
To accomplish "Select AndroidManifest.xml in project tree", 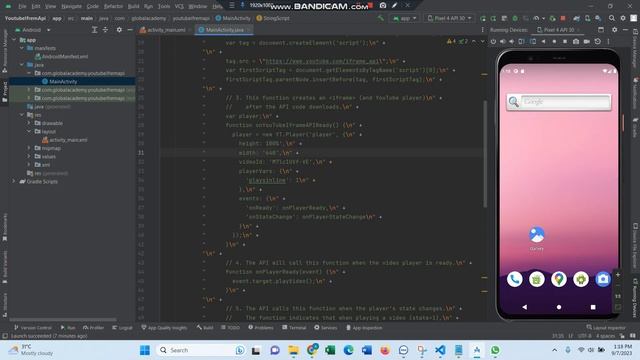I will [62, 57].
